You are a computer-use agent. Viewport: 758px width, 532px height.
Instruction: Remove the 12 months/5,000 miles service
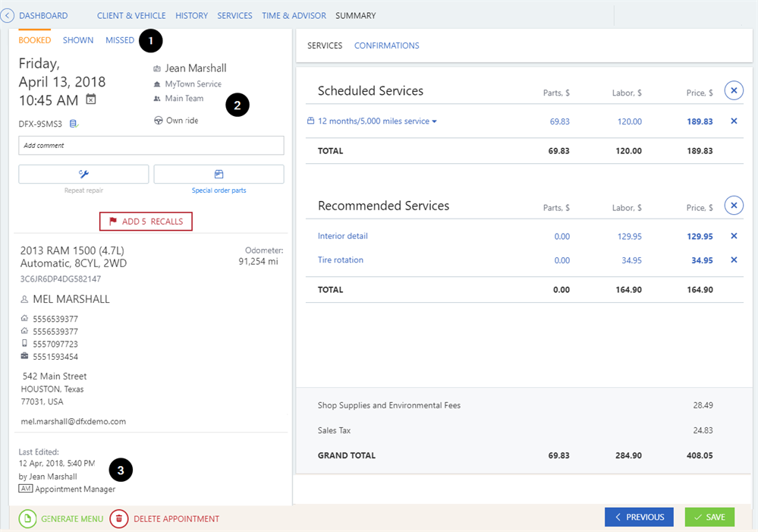[x=734, y=121]
